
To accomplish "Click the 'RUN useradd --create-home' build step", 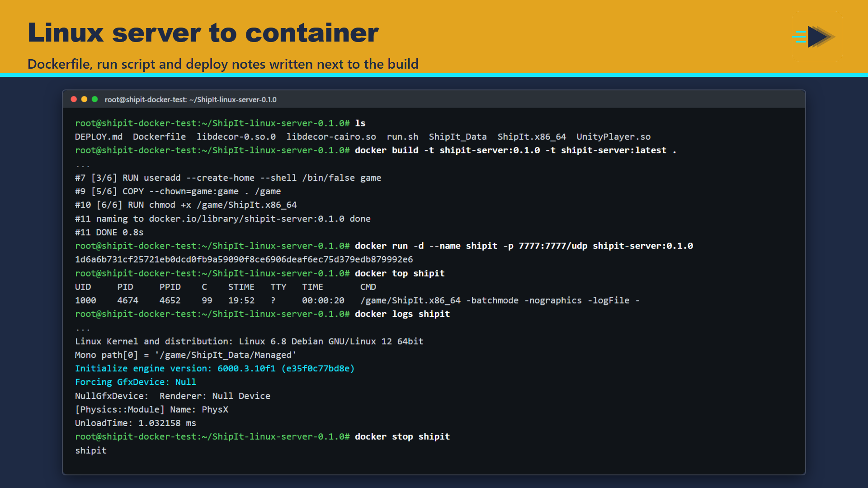I will click(228, 178).
